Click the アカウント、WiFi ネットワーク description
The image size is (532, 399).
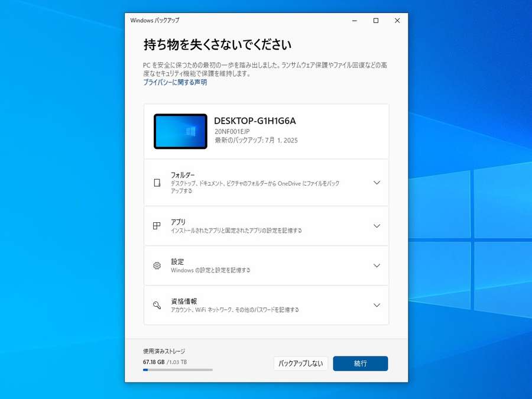[x=235, y=310]
